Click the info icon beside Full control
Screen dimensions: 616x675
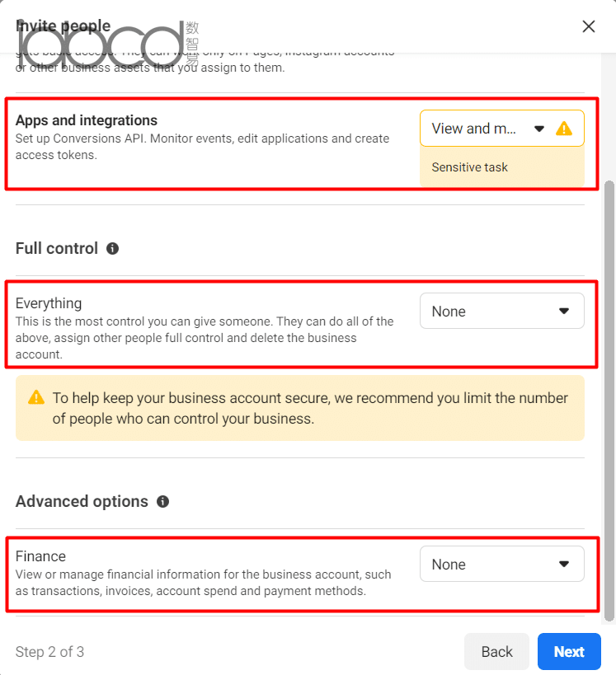pos(112,248)
